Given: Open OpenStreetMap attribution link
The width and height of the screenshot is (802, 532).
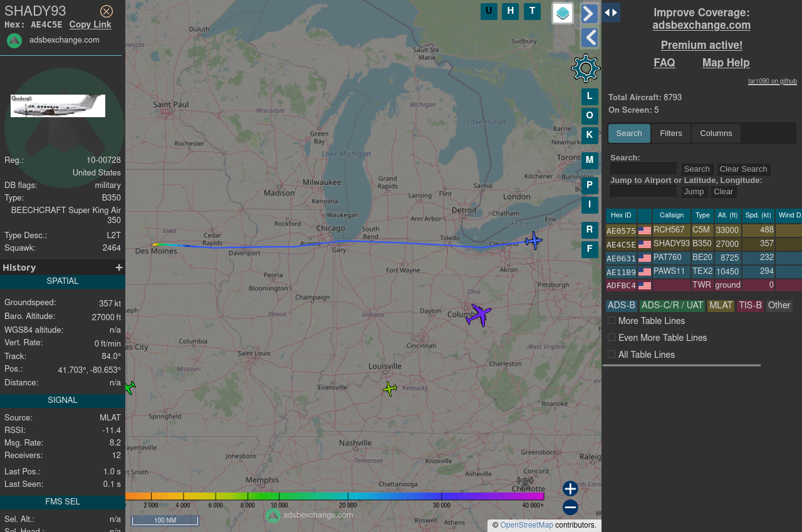Looking at the screenshot, I should click(526, 525).
